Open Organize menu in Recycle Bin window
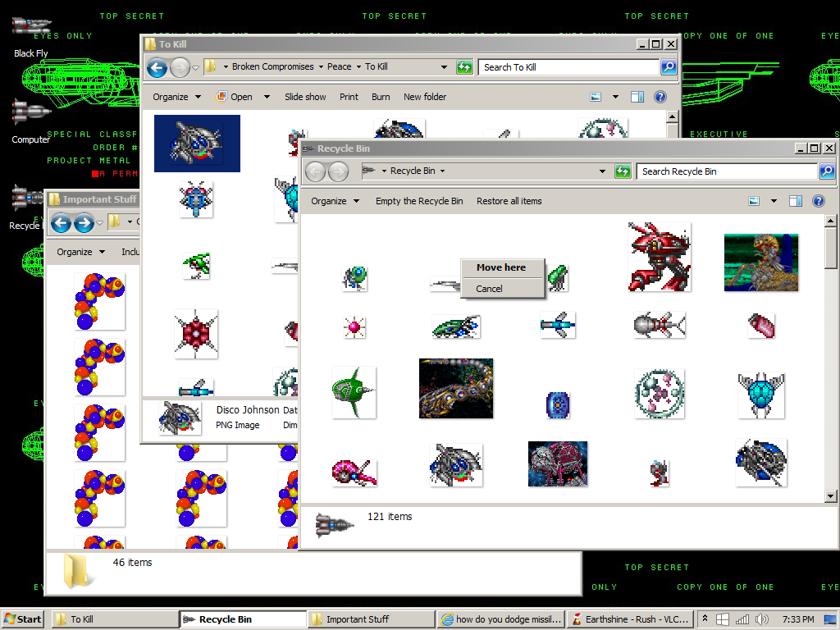The image size is (840, 630). (x=335, y=201)
